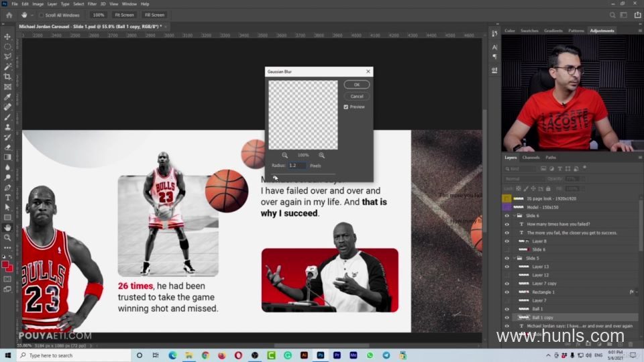Click the foreground red color swatch
644x362 pixels.
(x=5, y=265)
